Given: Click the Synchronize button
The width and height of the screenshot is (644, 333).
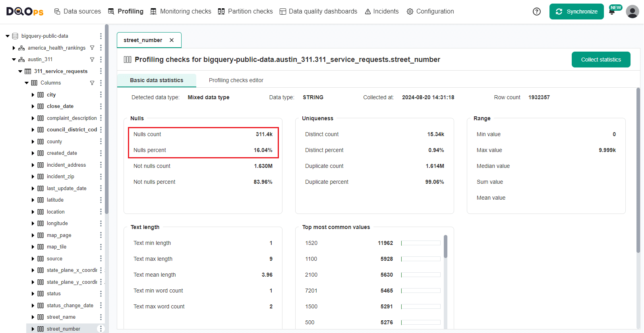Looking at the screenshot, I should pyautogui.click(x=576, y=12).
